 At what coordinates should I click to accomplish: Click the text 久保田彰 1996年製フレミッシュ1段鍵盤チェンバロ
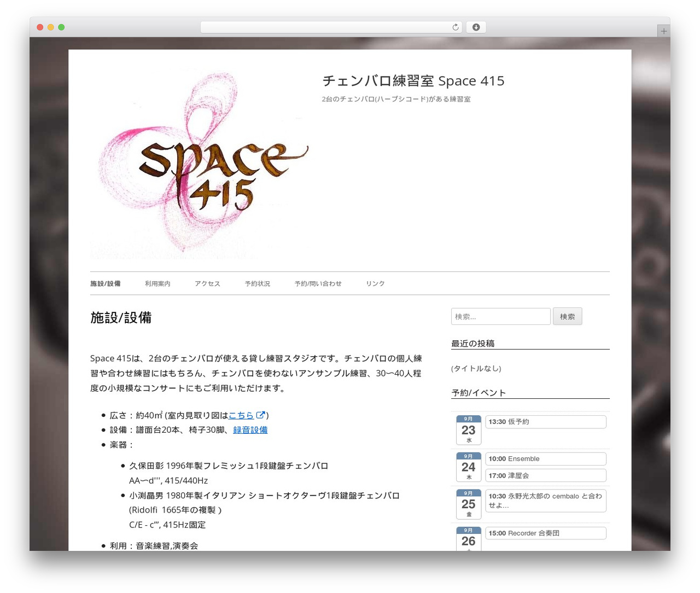pos(229,466)
